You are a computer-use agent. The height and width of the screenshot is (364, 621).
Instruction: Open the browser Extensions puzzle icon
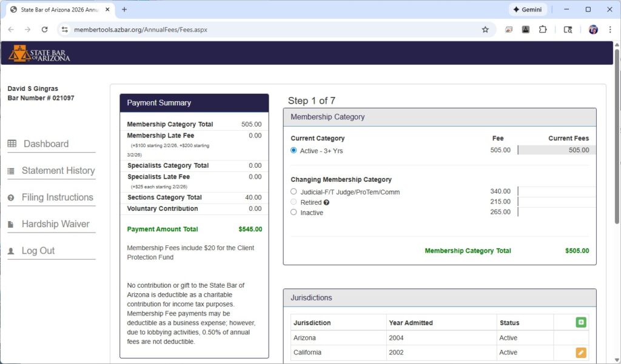click(543, 30)
